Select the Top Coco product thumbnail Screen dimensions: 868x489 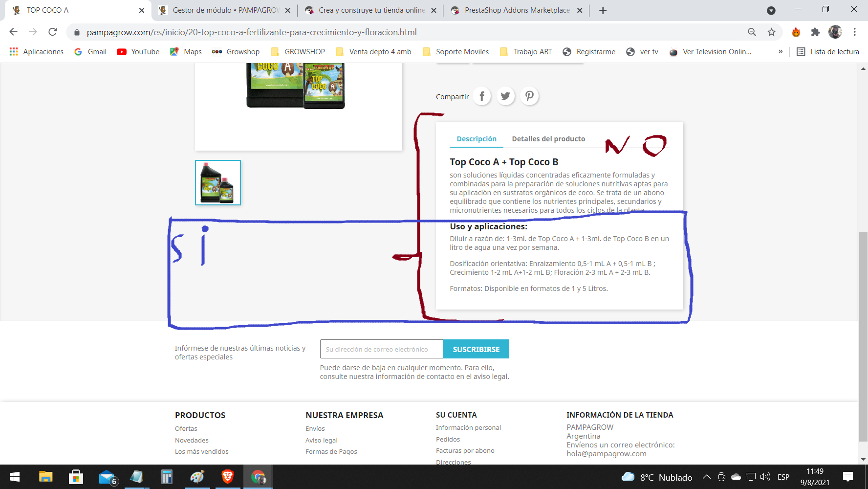218,182
